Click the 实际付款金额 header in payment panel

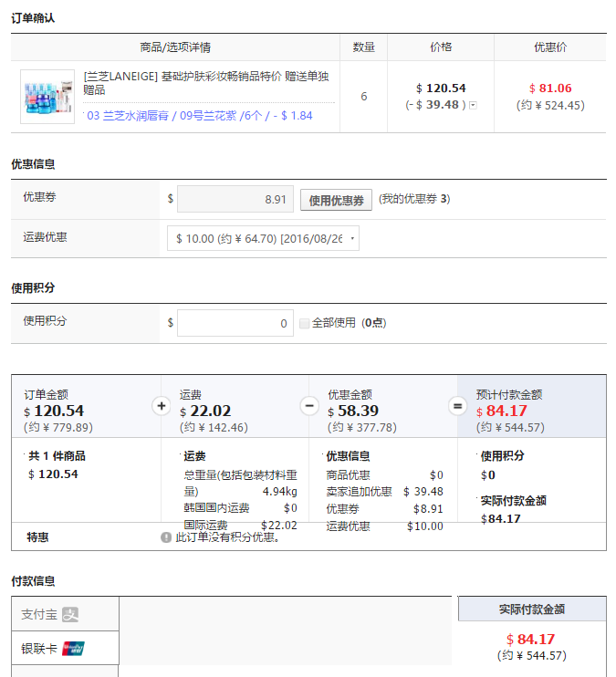pos(532,609)
